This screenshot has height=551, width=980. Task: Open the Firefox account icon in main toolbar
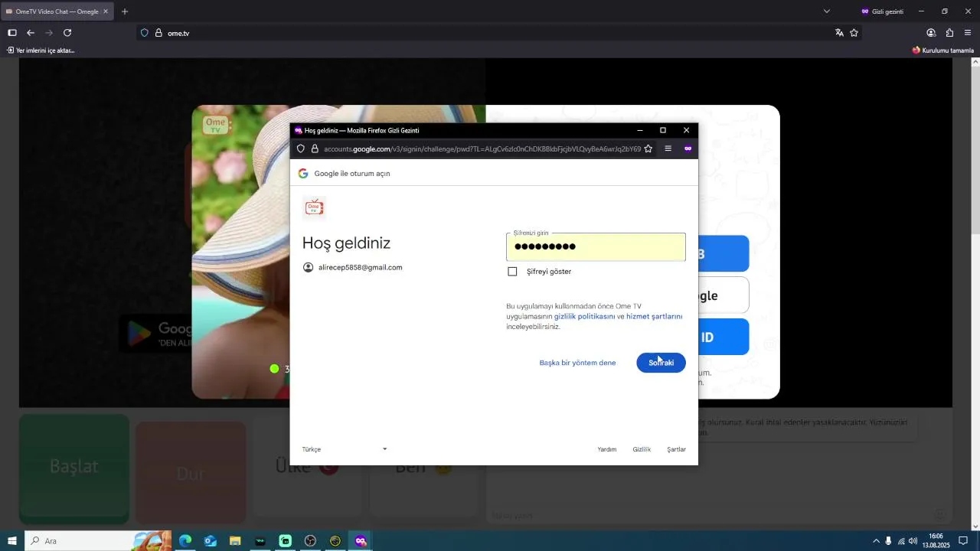point(931,33)
